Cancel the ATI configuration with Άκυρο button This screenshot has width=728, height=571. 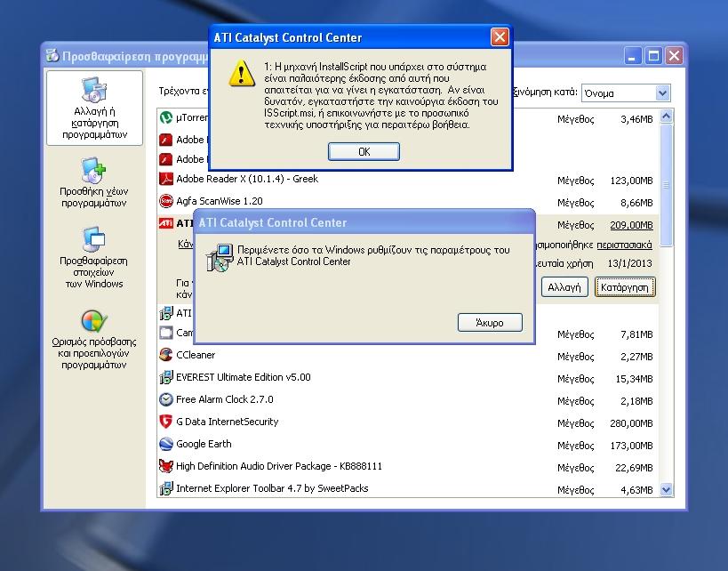[x=490, y=323]
